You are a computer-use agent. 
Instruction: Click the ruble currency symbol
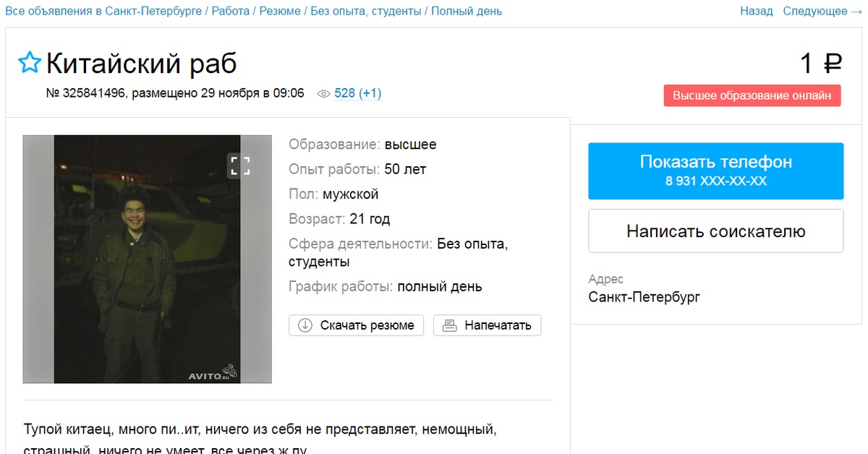(832, 64)
